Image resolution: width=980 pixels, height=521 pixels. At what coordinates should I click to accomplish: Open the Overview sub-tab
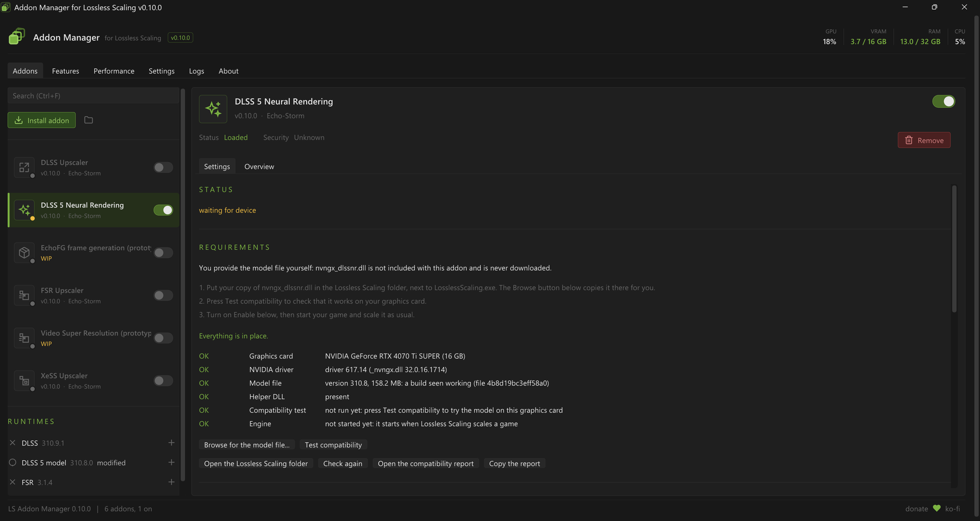pyautogui.click(x=259, y=167)
